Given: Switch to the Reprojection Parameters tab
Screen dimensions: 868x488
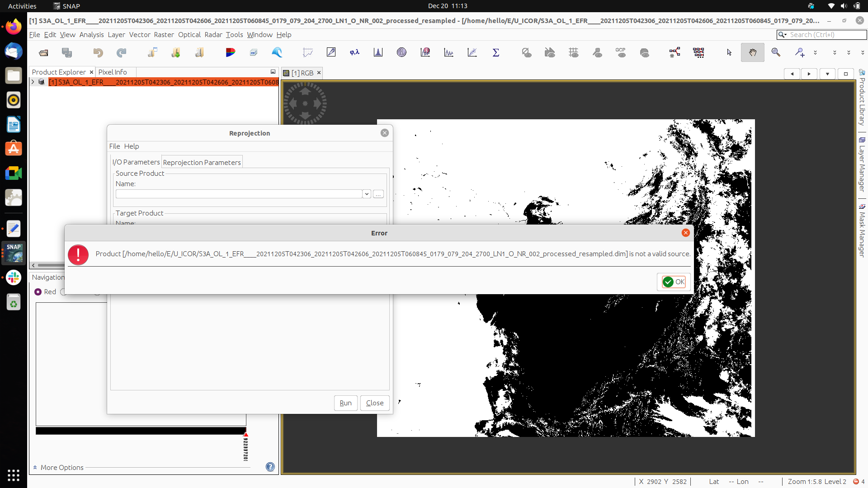Looking at the screenshot, I should tap(202, 162).
